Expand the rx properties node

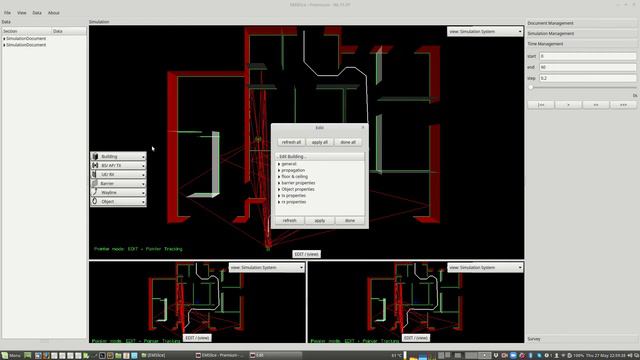(279, 202)
